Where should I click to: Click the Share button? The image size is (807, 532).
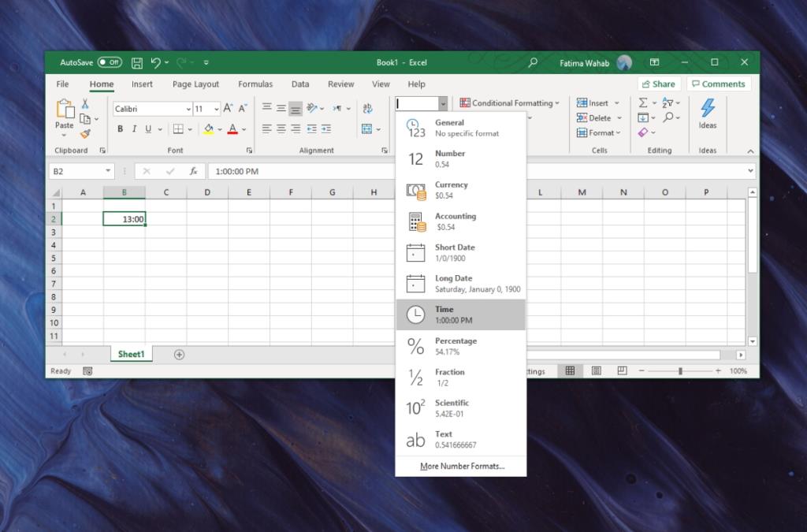(x=659, y=84)
